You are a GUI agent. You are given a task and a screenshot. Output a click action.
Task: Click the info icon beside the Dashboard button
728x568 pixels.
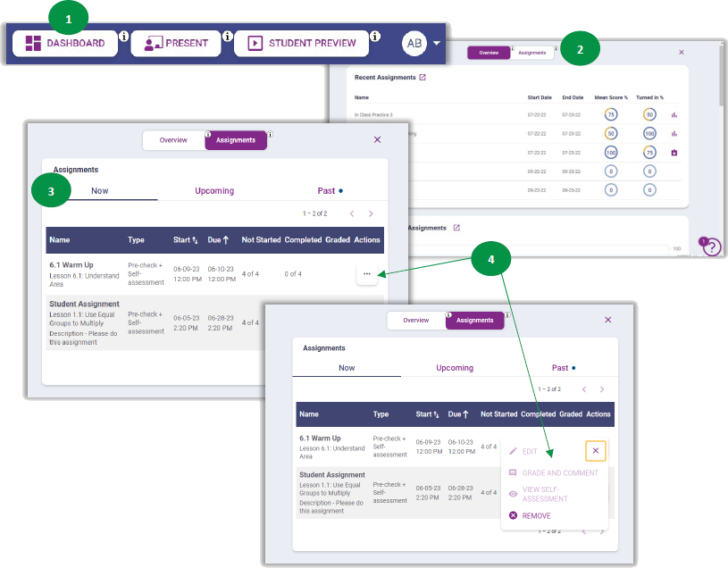tap(123, 37)
